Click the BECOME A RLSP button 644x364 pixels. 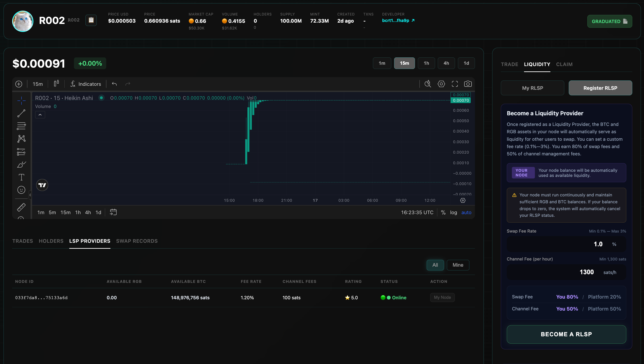(x=566, y=334)
